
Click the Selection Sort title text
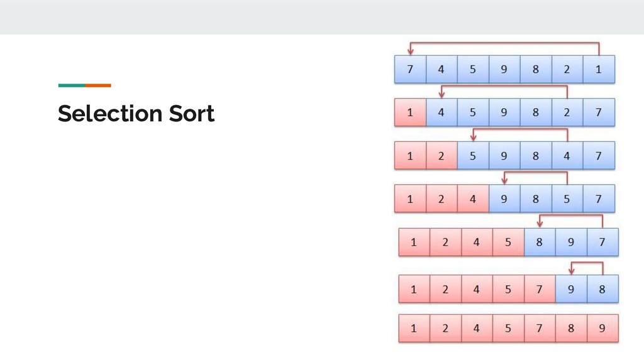coord(136,114)
